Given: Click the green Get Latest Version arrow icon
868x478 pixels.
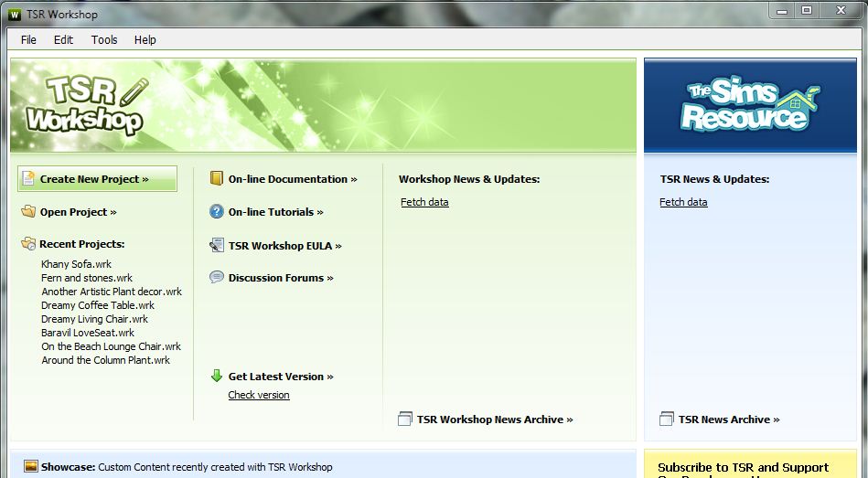Looking at the screenshot, I should point(217,376).
